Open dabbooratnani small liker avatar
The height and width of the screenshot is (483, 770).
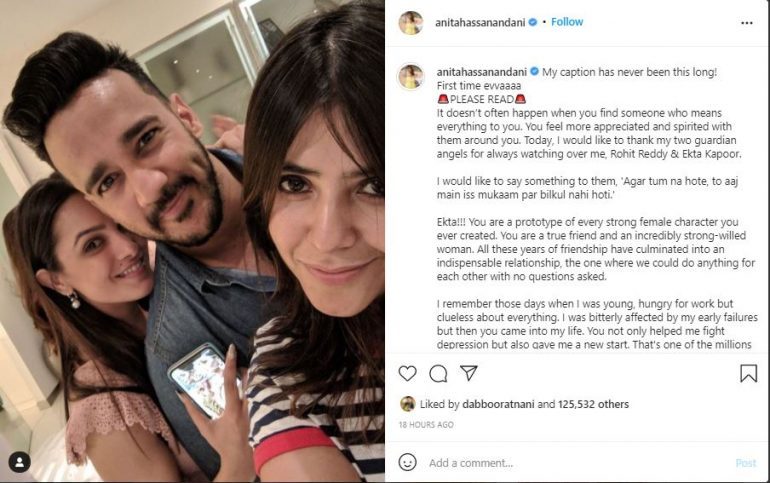(x=407, y=404)
